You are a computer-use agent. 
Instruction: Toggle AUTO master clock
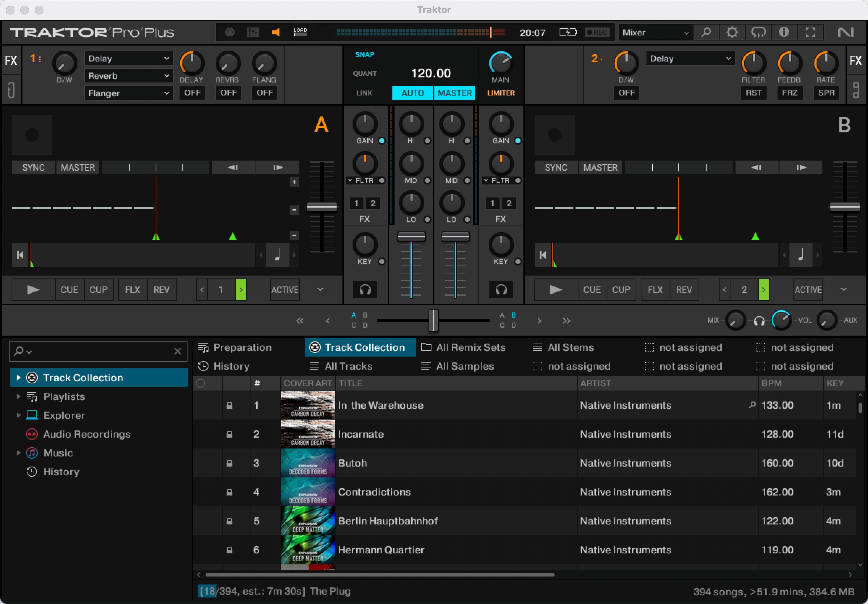point(412,93)
